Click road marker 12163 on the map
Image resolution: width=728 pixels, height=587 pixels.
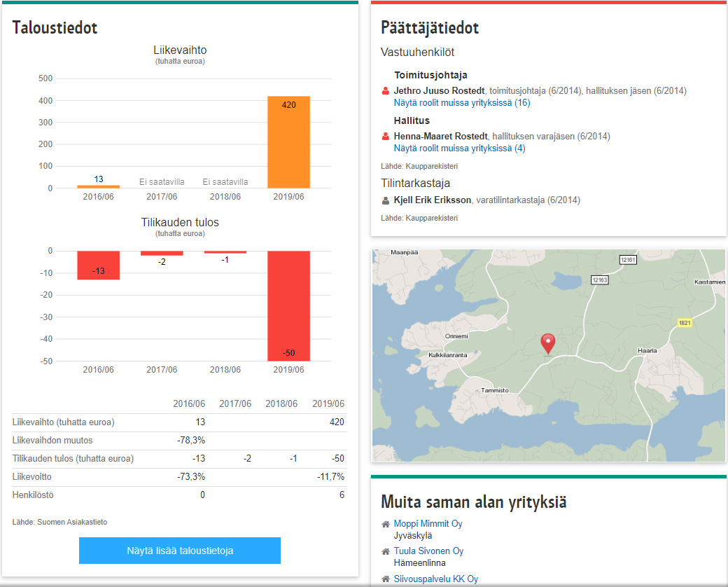tap(600, 280)
